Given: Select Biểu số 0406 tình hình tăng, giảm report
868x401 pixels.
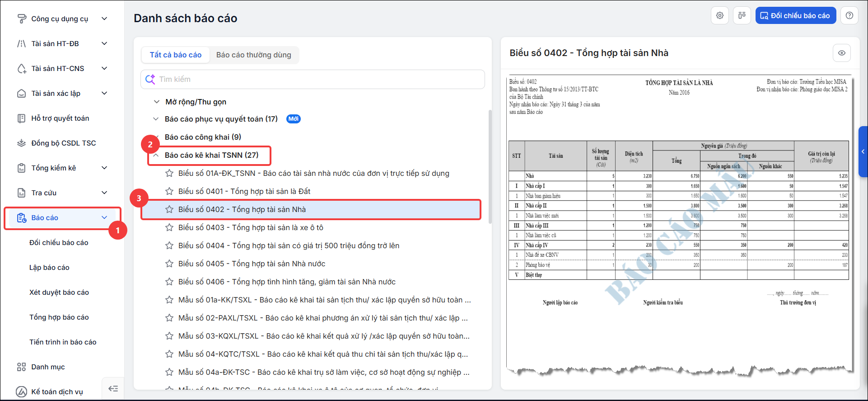Looking at the screenshot, I should point(287,282).
